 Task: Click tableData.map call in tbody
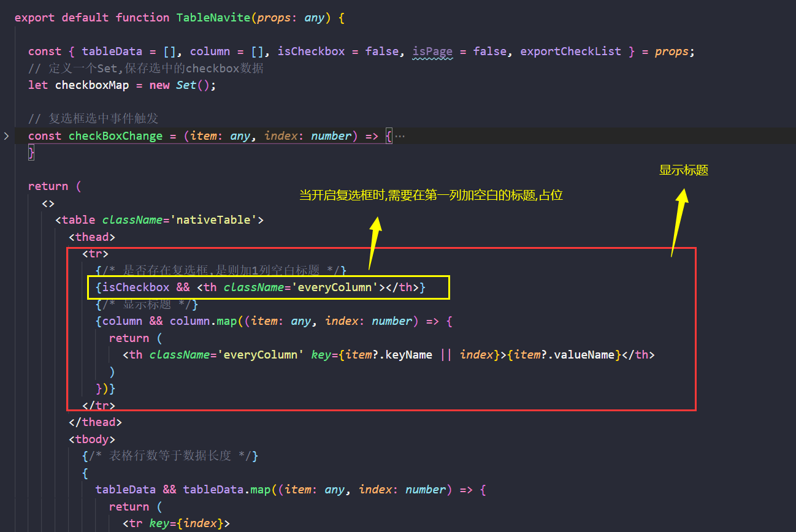click(x=227, y=490)
